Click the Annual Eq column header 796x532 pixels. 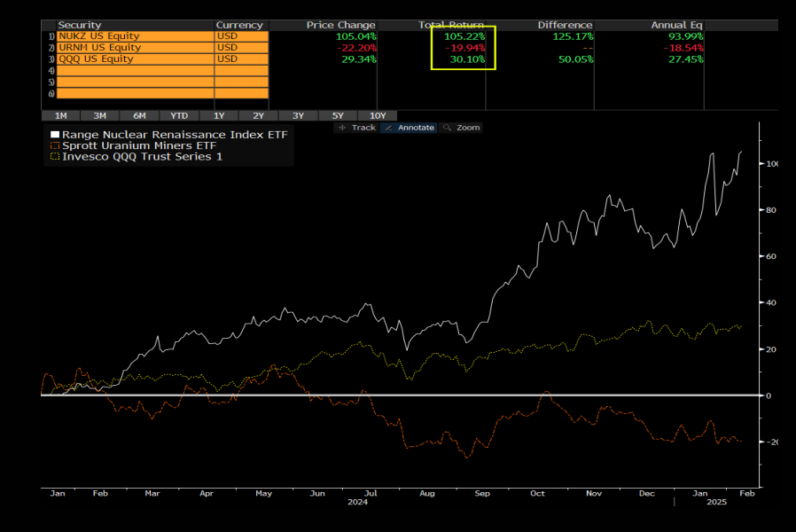tap(677, 25)
